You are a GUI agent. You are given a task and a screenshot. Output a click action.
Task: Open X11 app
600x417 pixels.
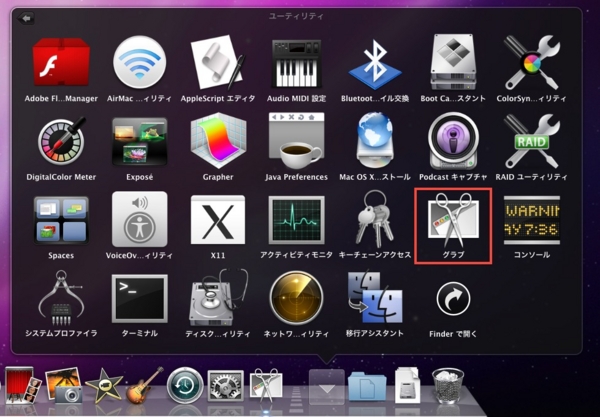[218, 220]
